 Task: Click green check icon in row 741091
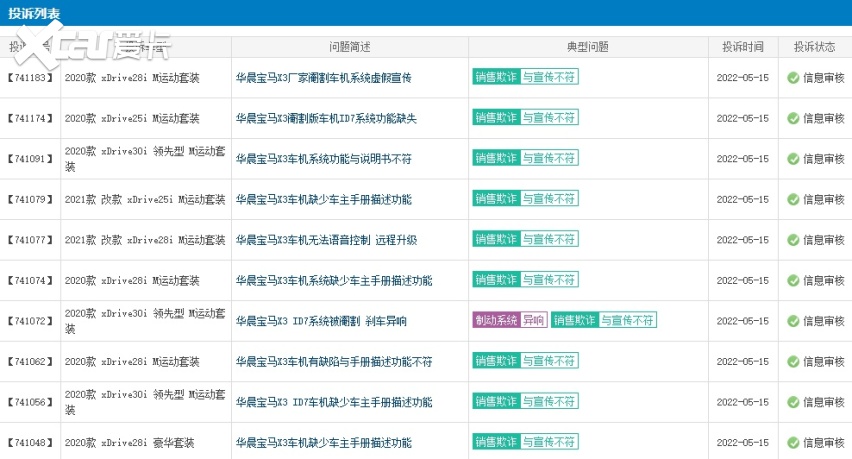tap(793, 158)
